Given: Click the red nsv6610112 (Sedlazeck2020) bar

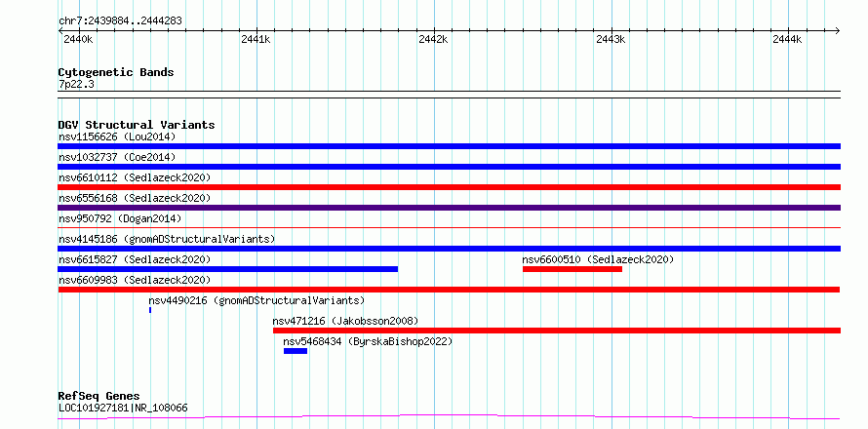Looking at the screenshot, I should 449,187.
